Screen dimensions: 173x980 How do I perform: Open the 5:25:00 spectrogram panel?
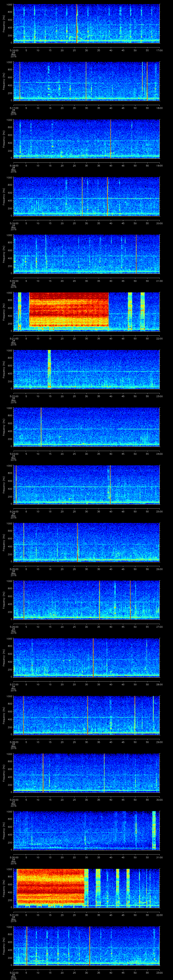tap(86, 542)
